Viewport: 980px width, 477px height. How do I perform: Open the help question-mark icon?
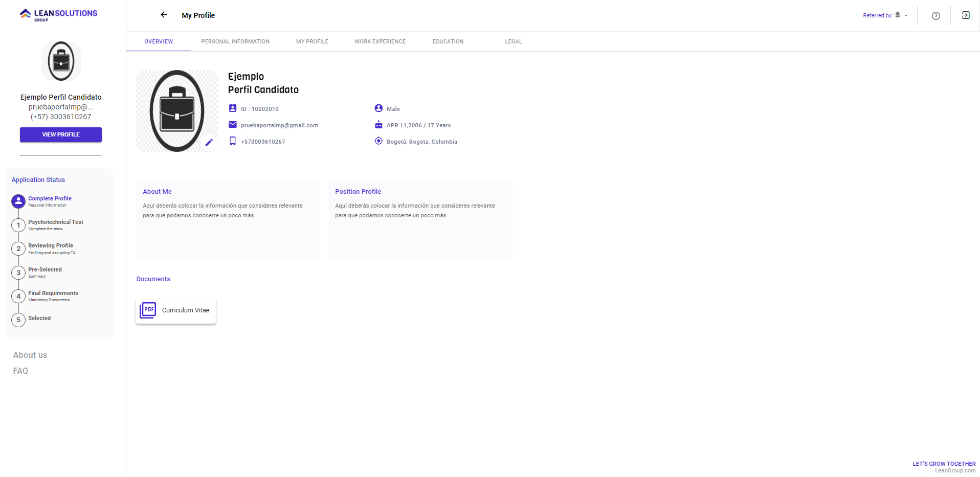pos(936,15)
